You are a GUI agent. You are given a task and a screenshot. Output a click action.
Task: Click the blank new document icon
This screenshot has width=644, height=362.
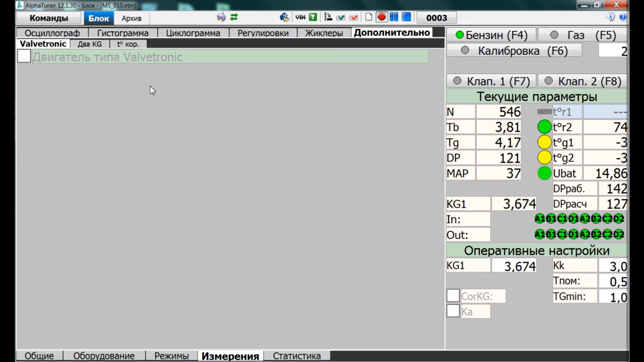point(368,17)
